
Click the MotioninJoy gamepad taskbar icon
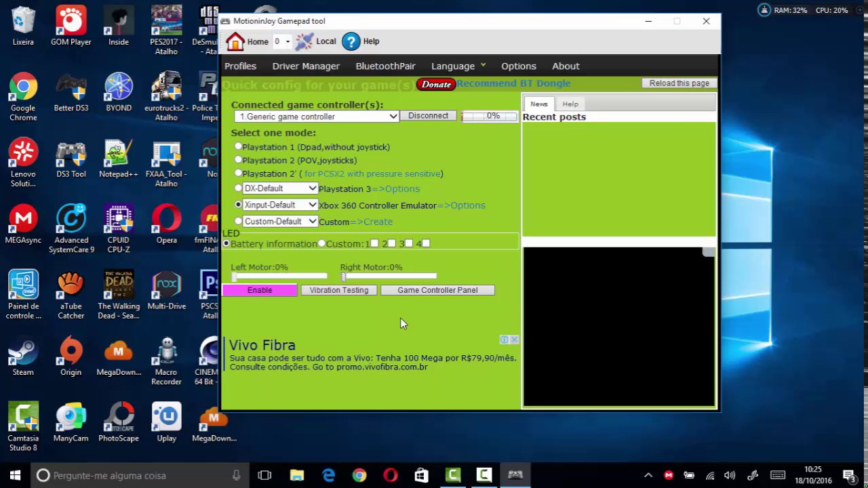(x=515, y=475)
